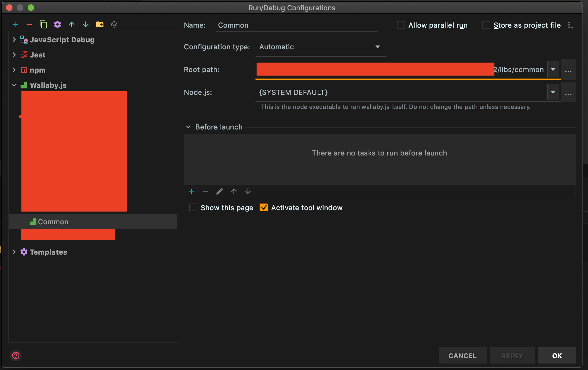Screen dimensions: 588x370
Task: Move configuration up in list toolbar
Action: point(72,25)
